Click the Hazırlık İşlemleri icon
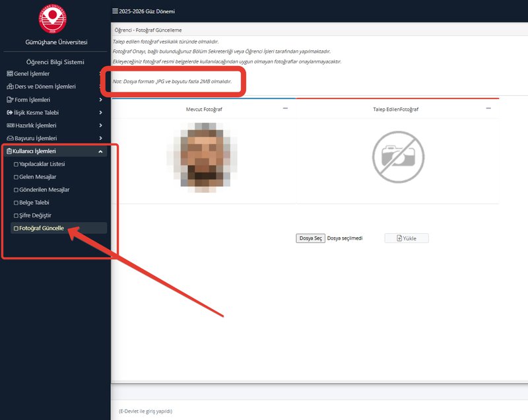Viewport: 528px width, 420px height. tap(9, 125)
